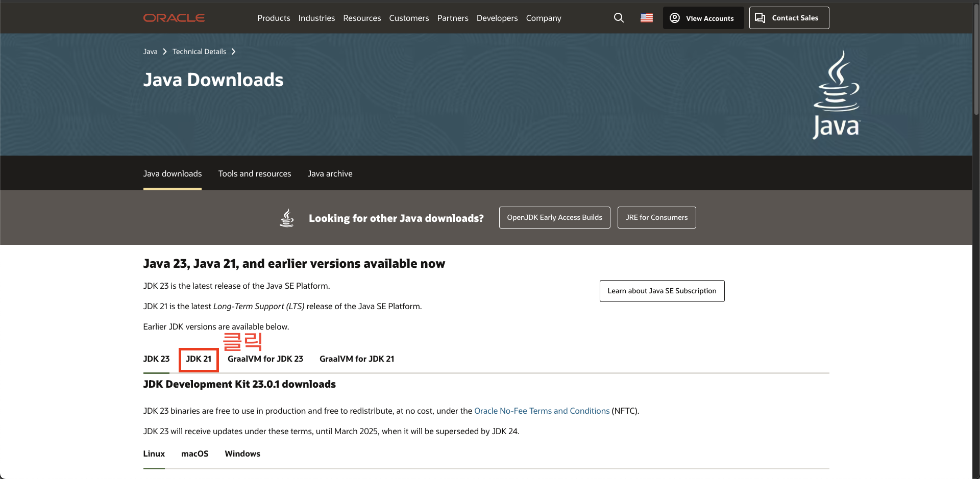Click the chevron after the Java breadcrumb
Viewport: 980px width, 479px height.
click(165, 52)
